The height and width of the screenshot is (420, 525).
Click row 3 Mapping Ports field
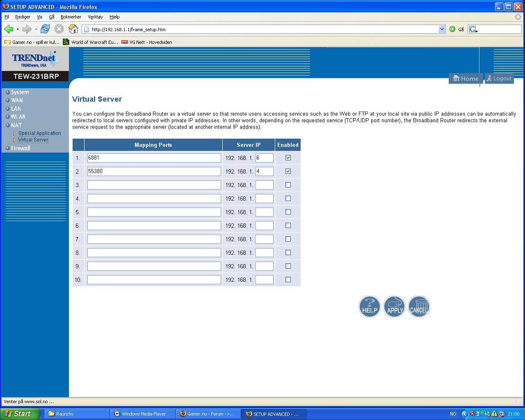click(x=154, y=185)
